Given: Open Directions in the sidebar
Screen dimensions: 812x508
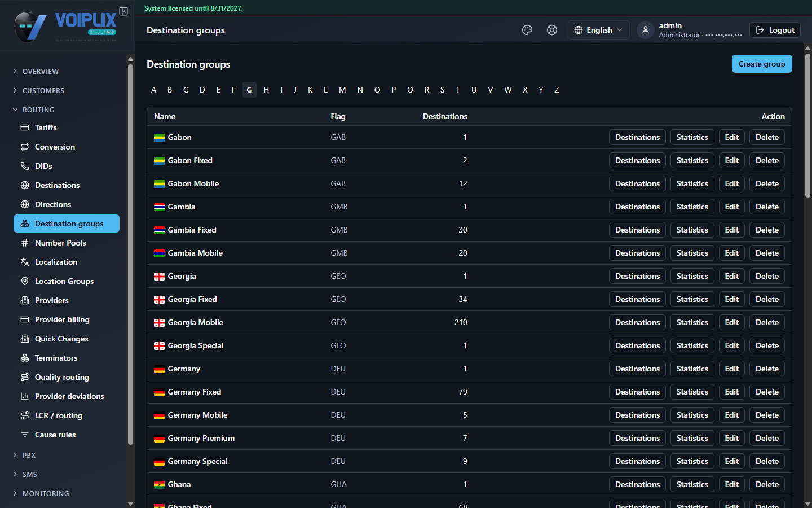Looking at the screenshot, I should click(67, 204).
